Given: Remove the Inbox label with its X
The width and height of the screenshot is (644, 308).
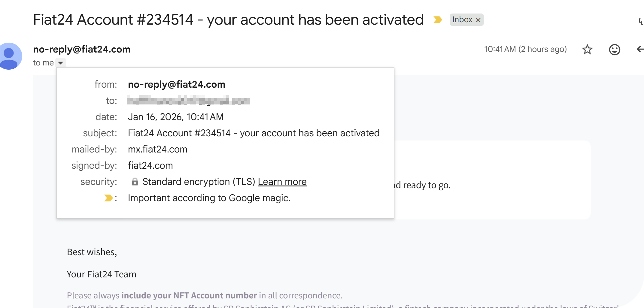Looking at the screenshot, I should 478,20.
